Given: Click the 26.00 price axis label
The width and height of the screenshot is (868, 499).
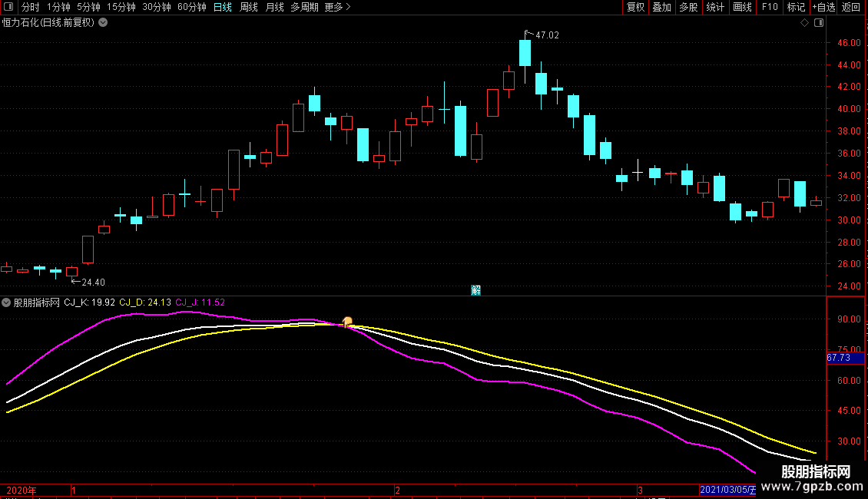Looking at the screenshot, I should [849, 264].
